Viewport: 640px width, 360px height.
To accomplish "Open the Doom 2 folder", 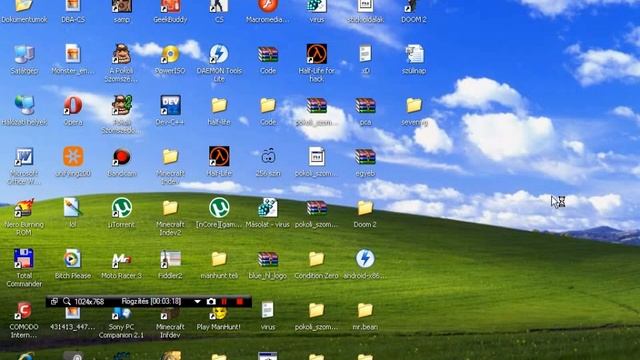I will [365, 208].
